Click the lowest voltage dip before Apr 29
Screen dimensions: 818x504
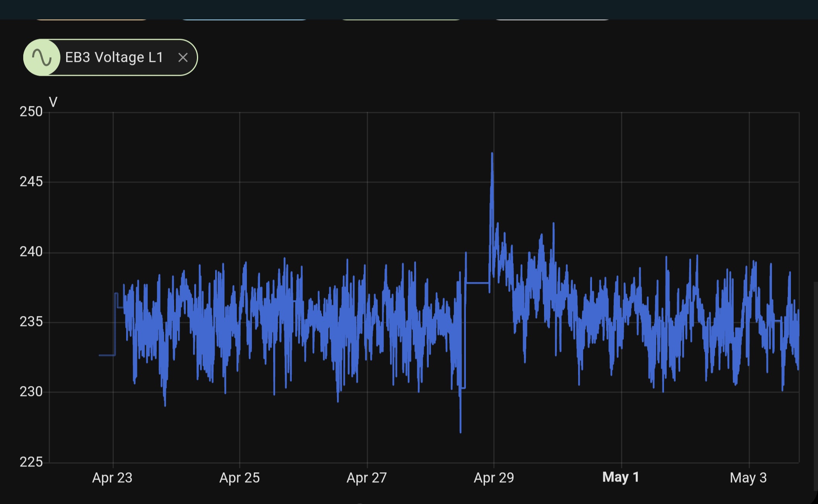[x=460, y=431]
